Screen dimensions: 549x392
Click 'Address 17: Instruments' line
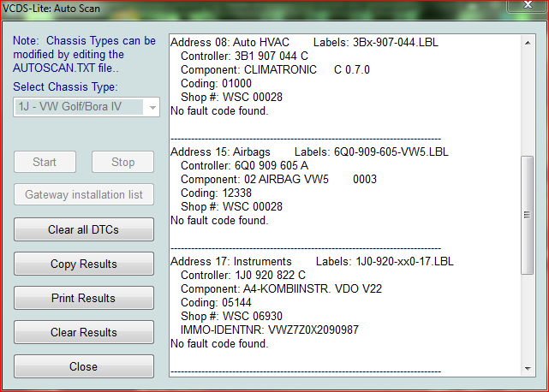pos(312,261)
